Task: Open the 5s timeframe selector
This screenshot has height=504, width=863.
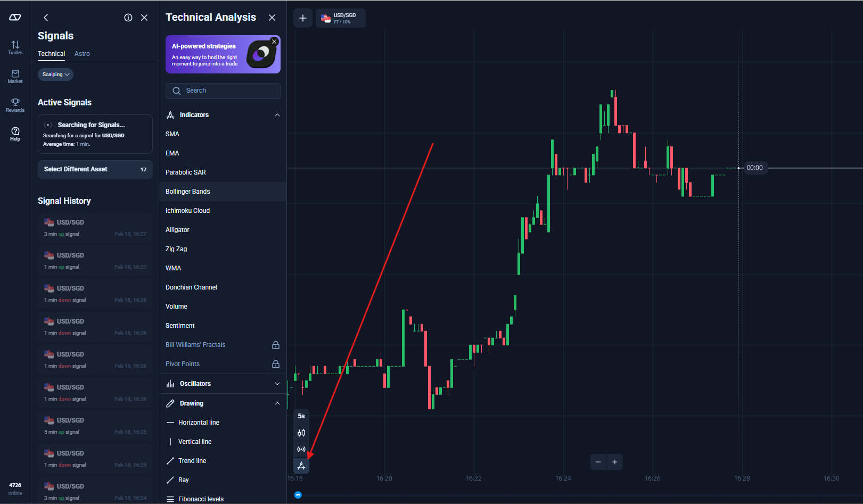Action: (301, 416)
